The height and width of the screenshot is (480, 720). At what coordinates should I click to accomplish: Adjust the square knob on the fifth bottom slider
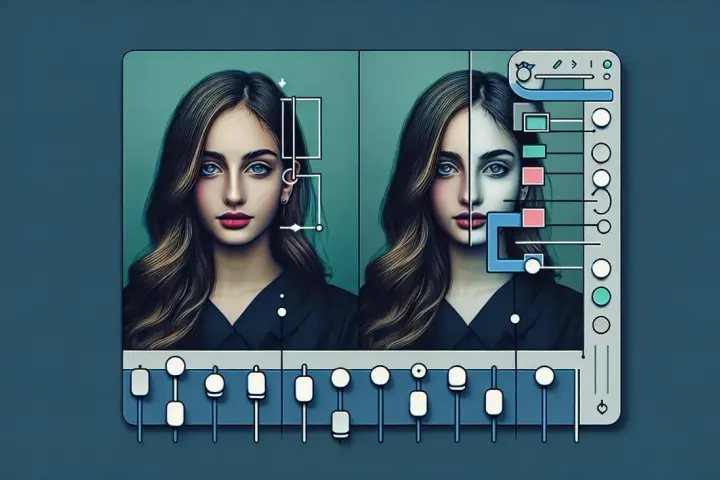click(x=304, y=389)
